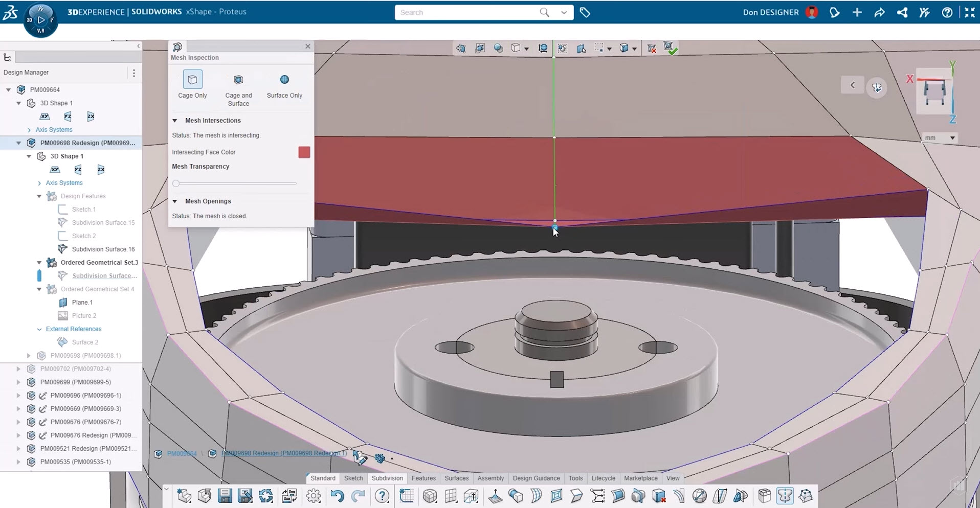This screenshot has width=980, height=508.
Task: Adjust the Mesh Transparency slider
Action: (176, 183)
